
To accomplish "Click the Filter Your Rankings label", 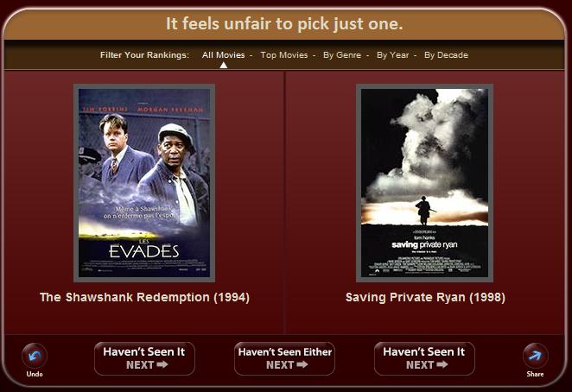I will [x=144, y=55].
